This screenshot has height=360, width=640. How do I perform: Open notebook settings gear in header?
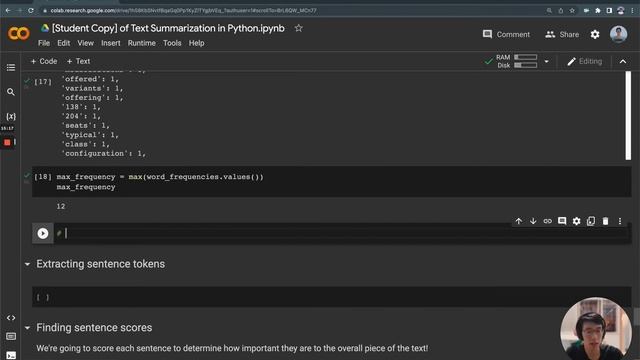[x=595, y=35]
